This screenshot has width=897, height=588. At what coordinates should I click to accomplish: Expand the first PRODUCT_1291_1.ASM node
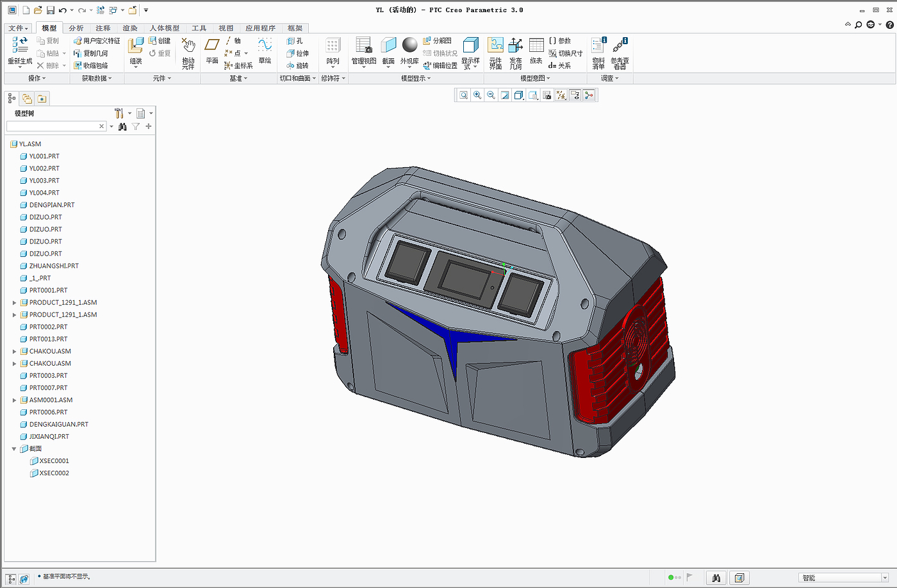click(14, 303)
